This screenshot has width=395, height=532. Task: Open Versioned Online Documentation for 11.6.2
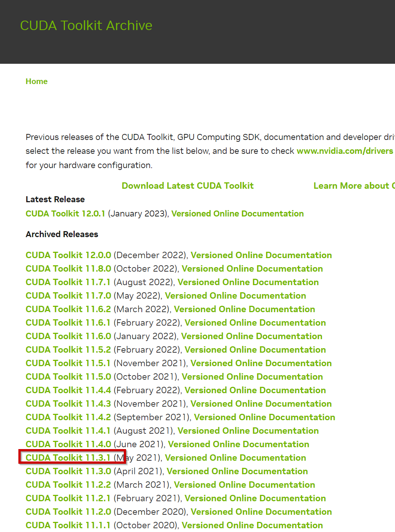(x=245, y=309)
